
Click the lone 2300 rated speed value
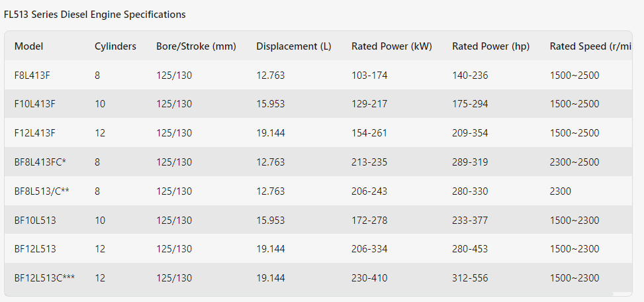click(560, 191)
